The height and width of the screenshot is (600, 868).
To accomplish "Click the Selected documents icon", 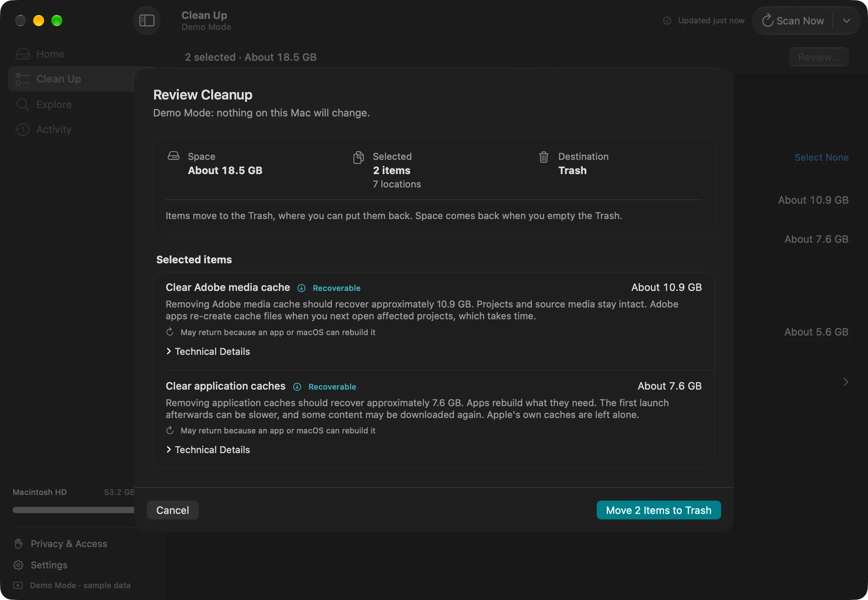I will pyautogui.click(x=358, y=157).
